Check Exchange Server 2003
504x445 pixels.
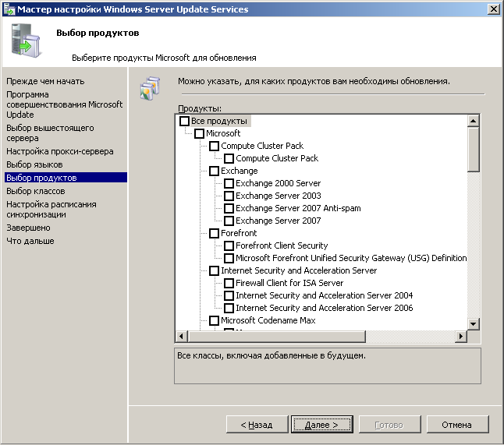click(229, 196)
